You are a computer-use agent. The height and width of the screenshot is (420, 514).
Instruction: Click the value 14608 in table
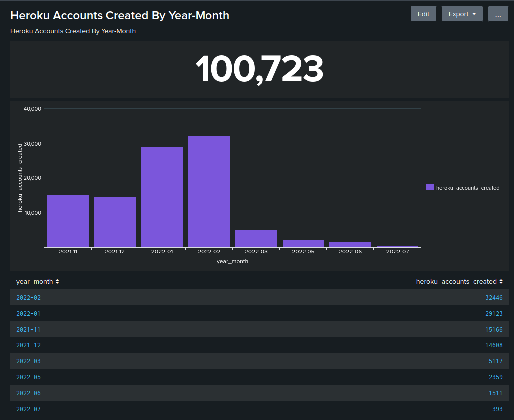click(494, 345)
